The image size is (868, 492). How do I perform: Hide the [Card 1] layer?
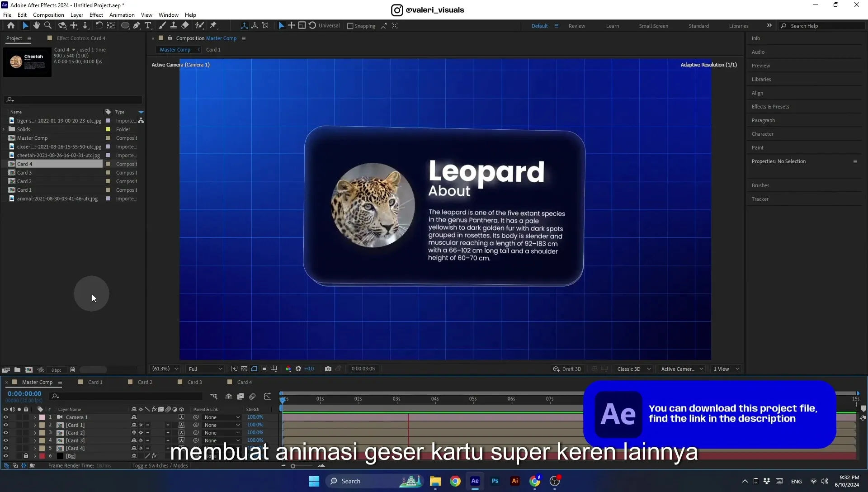coord(6,425)
